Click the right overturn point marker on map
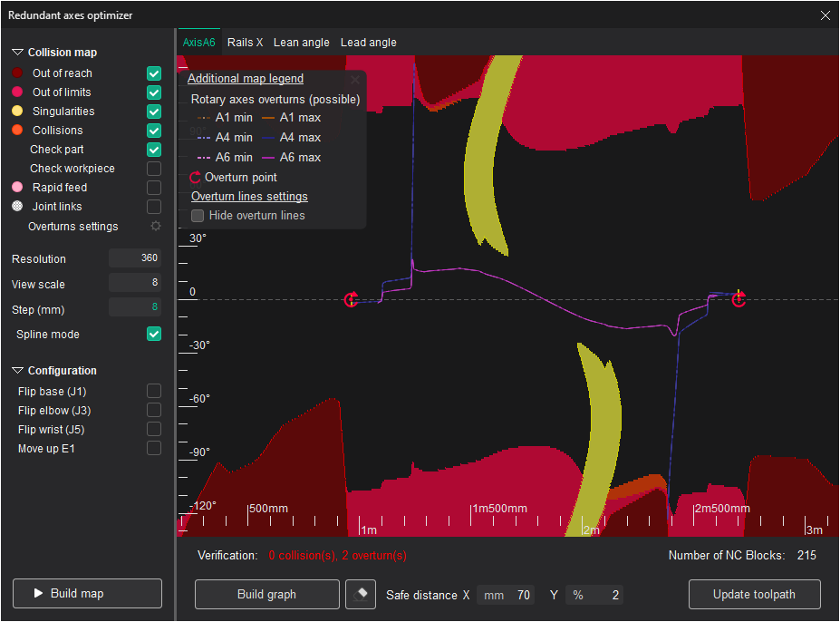Screen dimensions: 840x622 739,299
